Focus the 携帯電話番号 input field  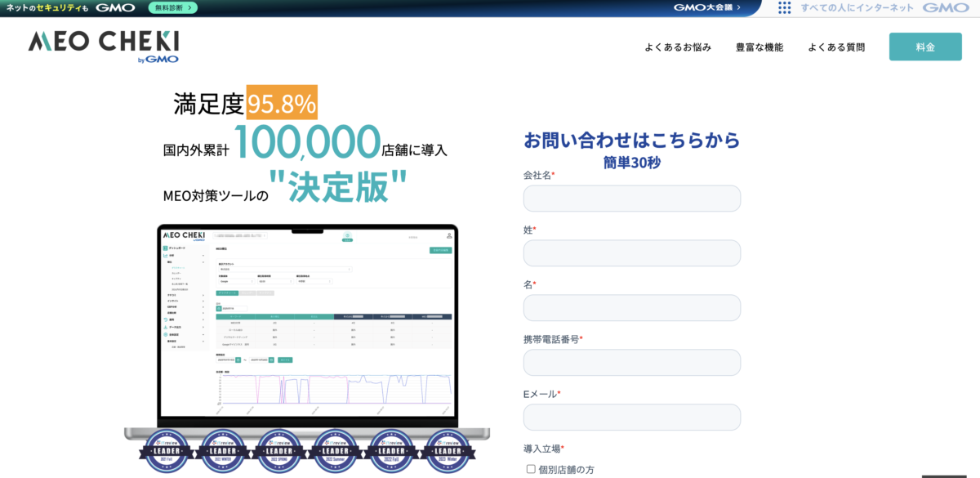[632, 363]
